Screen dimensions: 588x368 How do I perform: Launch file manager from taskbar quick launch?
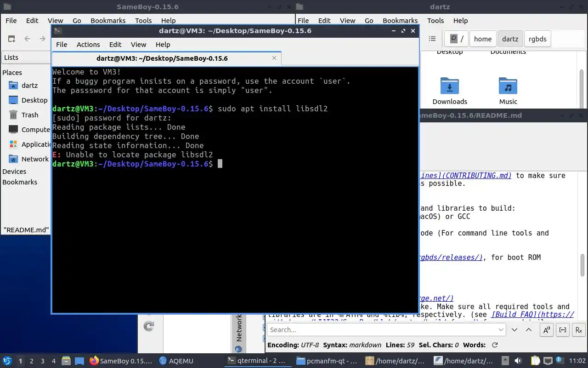tap(66, 361)
